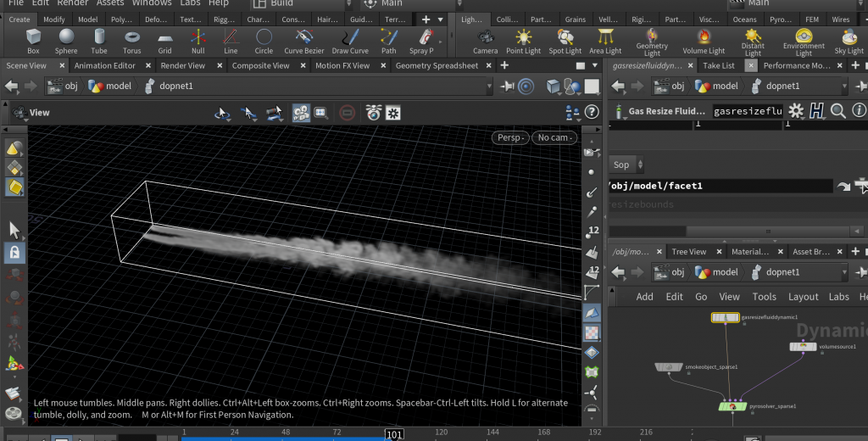Viewport: 868px width, 441px height.
Task: Add a Spot Light
Action: pyautogui.click(x=565, y=42)
